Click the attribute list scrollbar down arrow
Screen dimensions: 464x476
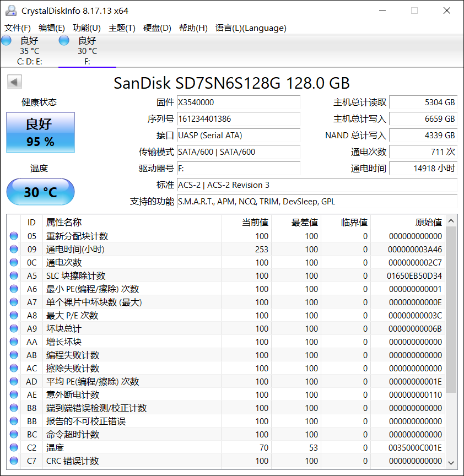451,463
